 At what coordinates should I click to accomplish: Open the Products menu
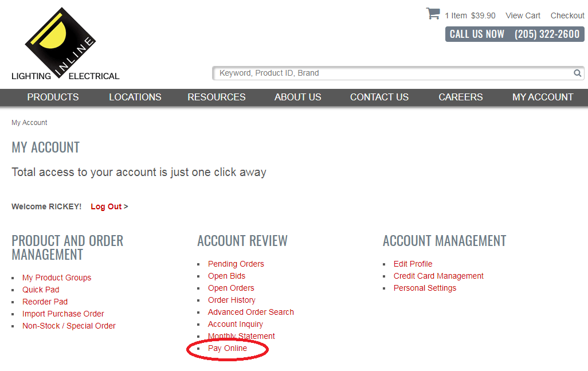pyautogui.click(x=53, y=97)
